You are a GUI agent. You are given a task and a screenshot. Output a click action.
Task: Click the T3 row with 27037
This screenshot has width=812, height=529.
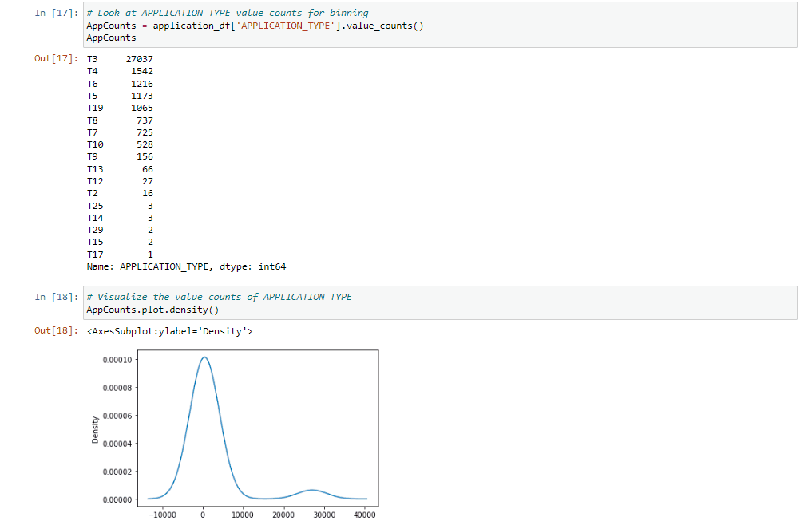point(120,59)
